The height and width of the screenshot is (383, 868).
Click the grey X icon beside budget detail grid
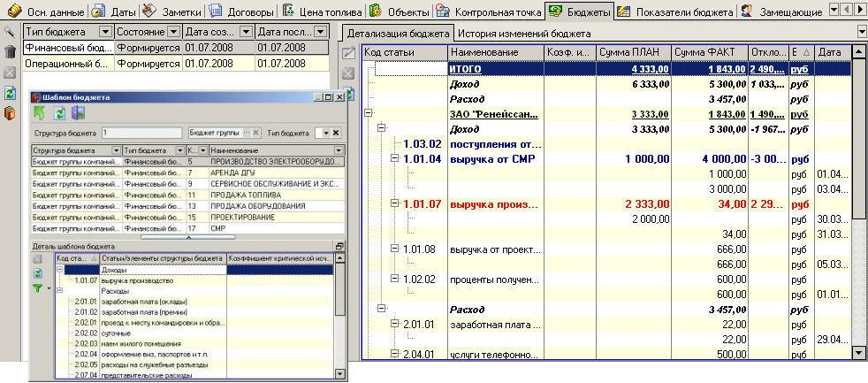coord(349,73)
